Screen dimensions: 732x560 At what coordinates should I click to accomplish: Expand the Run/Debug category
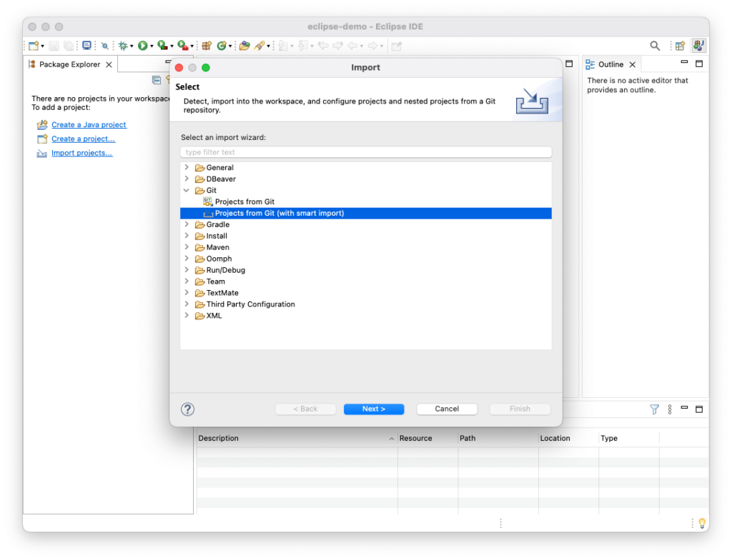point(187,271)
